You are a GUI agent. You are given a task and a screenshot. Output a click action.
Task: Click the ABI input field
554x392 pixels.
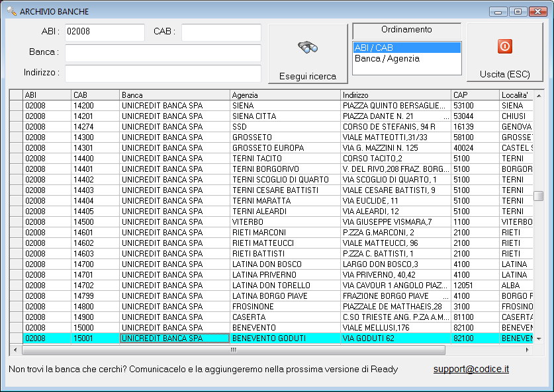click(105, 32)
